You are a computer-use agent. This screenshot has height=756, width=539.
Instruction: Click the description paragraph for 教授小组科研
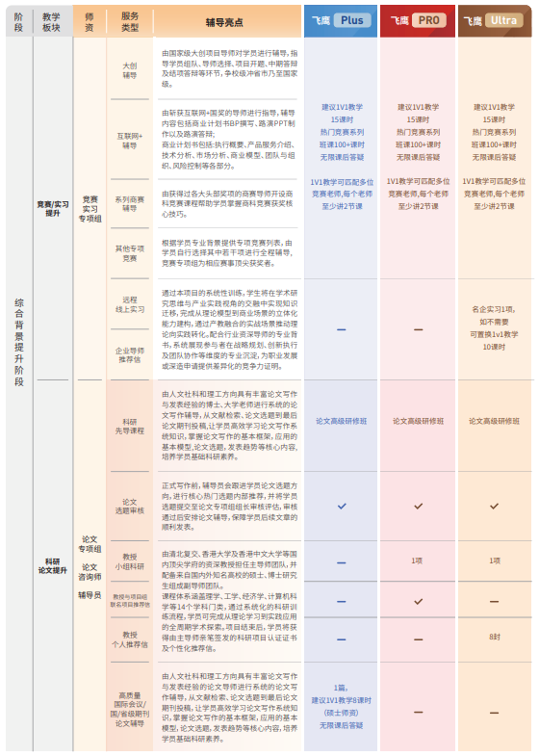click(229, 601)
